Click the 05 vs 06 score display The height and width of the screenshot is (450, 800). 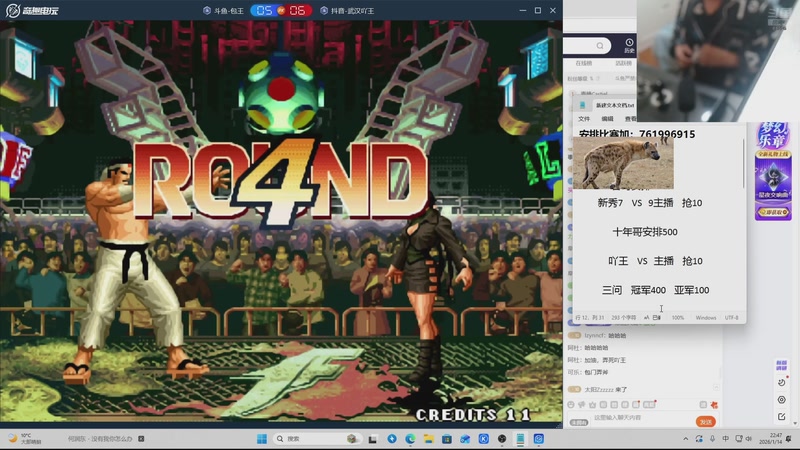[281, 10]
